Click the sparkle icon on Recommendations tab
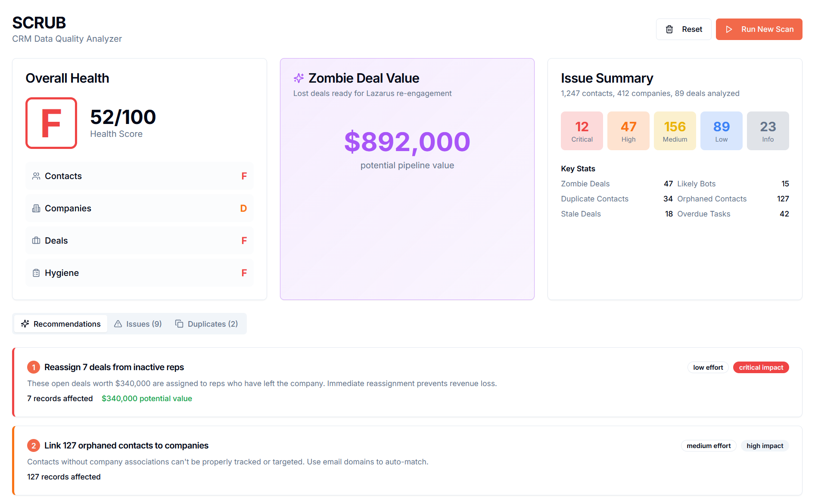 click(x=25, y=324)
